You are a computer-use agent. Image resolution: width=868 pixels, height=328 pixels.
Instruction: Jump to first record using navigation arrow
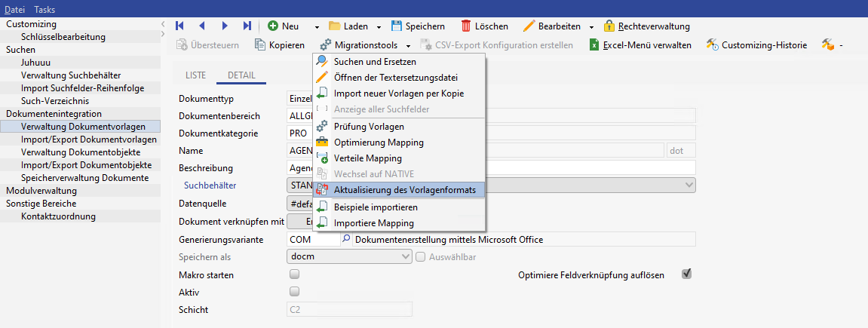pos(179,26)
